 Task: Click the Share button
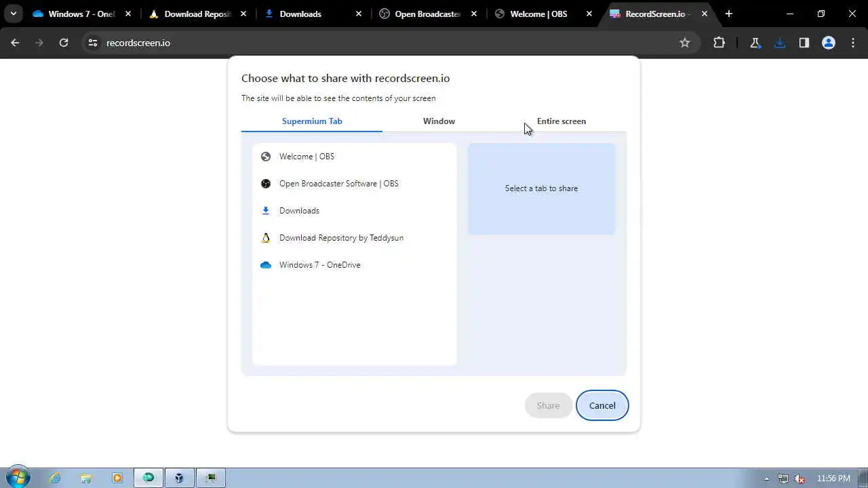pos(548,405)
